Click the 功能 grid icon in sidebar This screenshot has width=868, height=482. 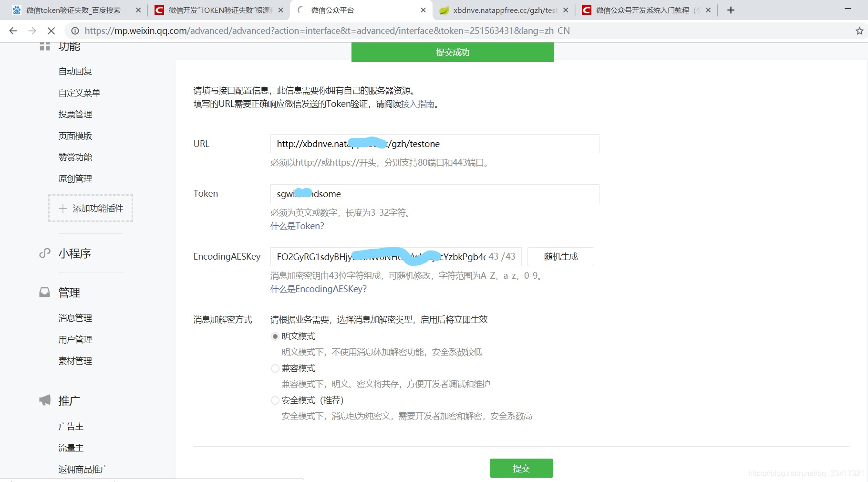[45, 46]
